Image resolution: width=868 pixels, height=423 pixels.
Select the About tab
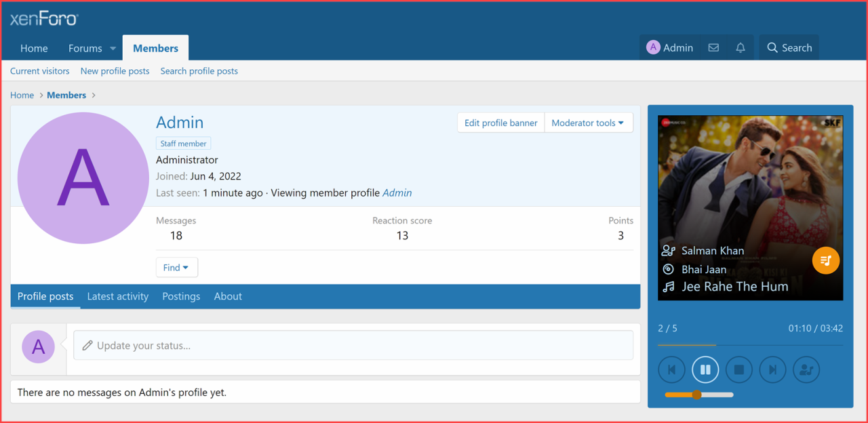click(x=228, y=296)
